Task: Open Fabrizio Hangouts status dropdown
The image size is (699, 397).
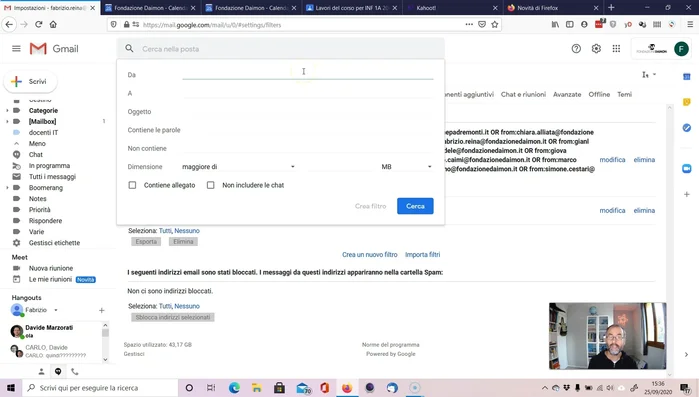Action: coord(56,310)
